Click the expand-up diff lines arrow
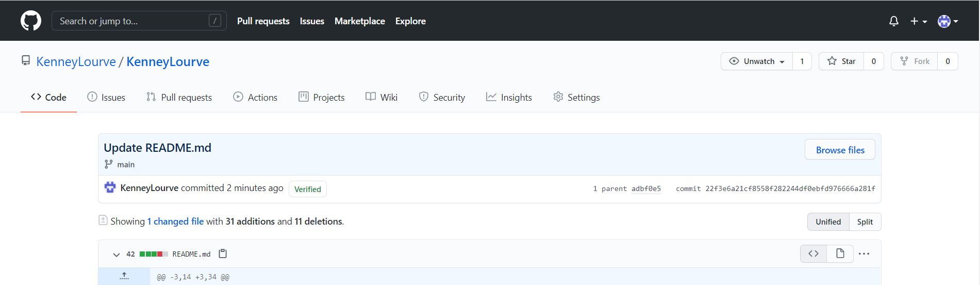This screenshot has width=980, height=285. click(124, 276)
